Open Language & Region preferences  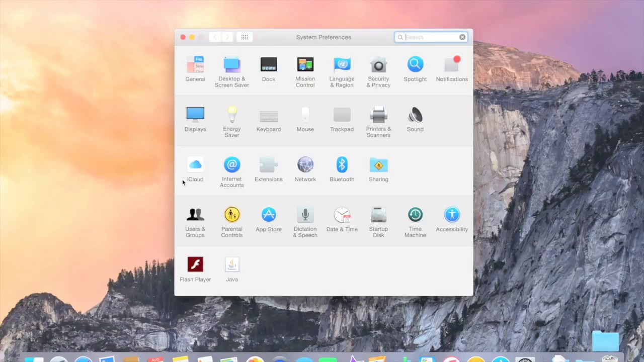point(342,71)
